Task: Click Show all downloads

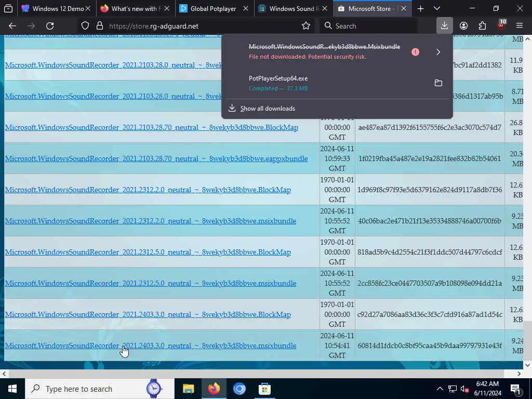Action: 268,109
